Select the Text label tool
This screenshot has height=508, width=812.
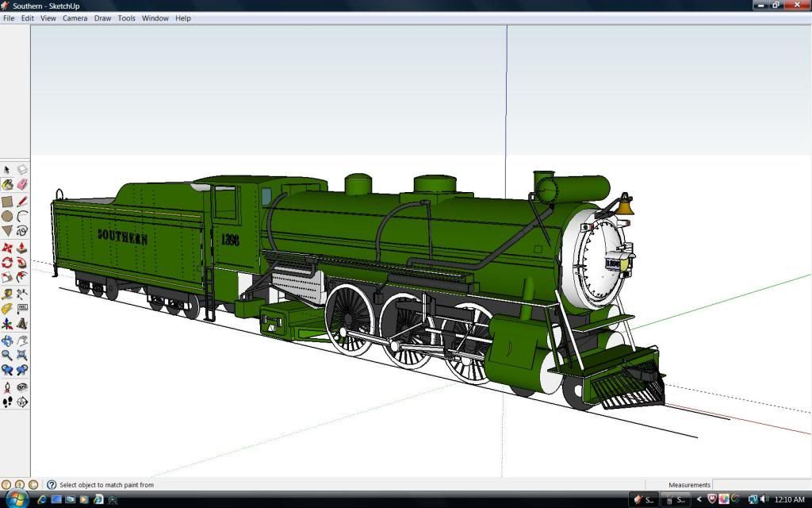click(x=21, y=309)
